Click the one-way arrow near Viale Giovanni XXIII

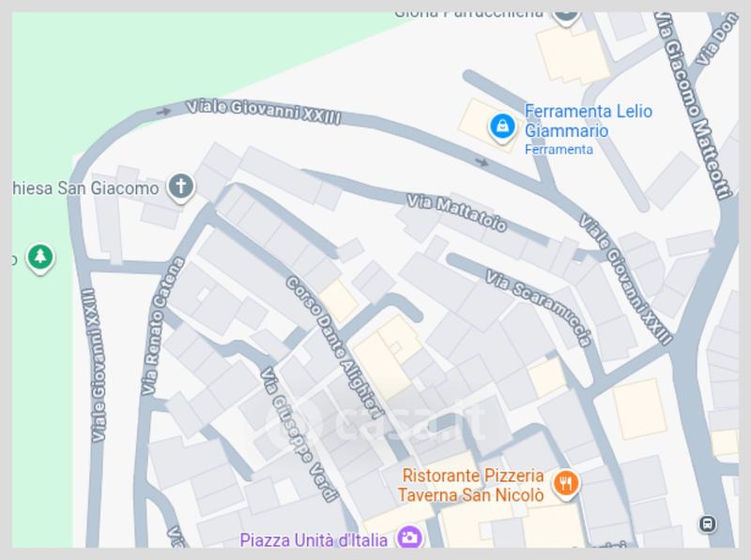click(x=163, y=112)
